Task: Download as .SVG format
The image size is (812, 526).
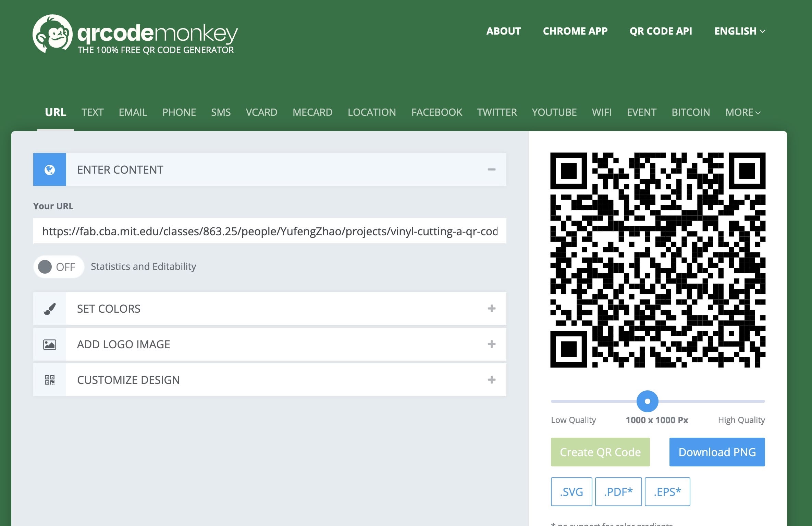Action: point(571,492)
